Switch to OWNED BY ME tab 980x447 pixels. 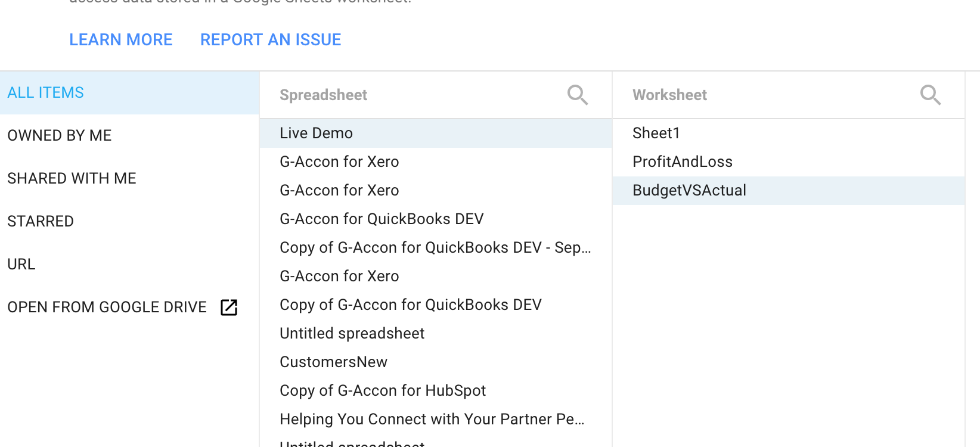pos(60,136)
